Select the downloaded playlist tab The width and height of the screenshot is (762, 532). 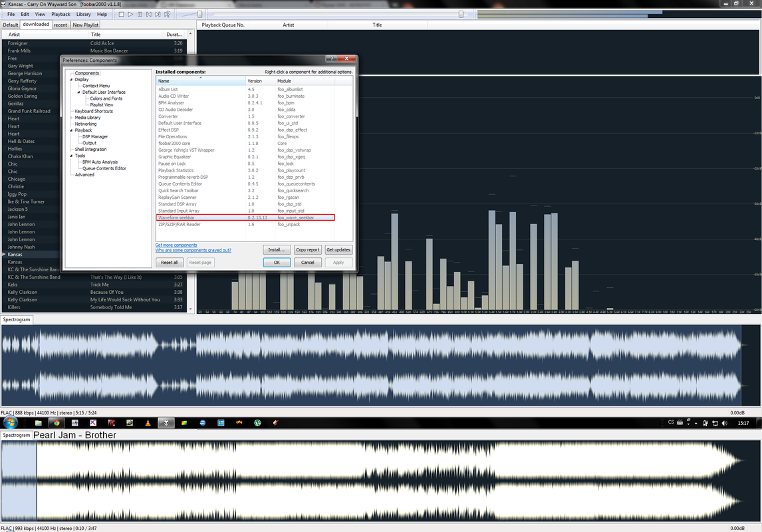[36, 25]
